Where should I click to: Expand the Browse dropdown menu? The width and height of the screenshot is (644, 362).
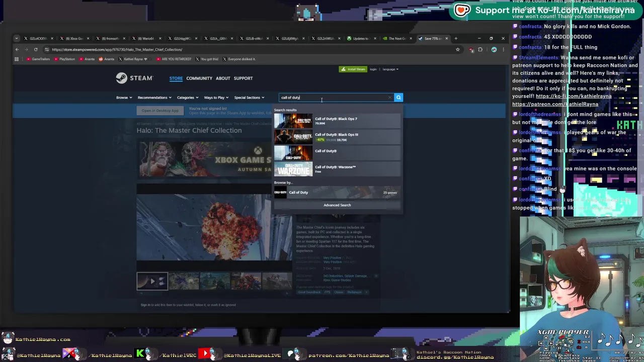[x=124, y=98]
